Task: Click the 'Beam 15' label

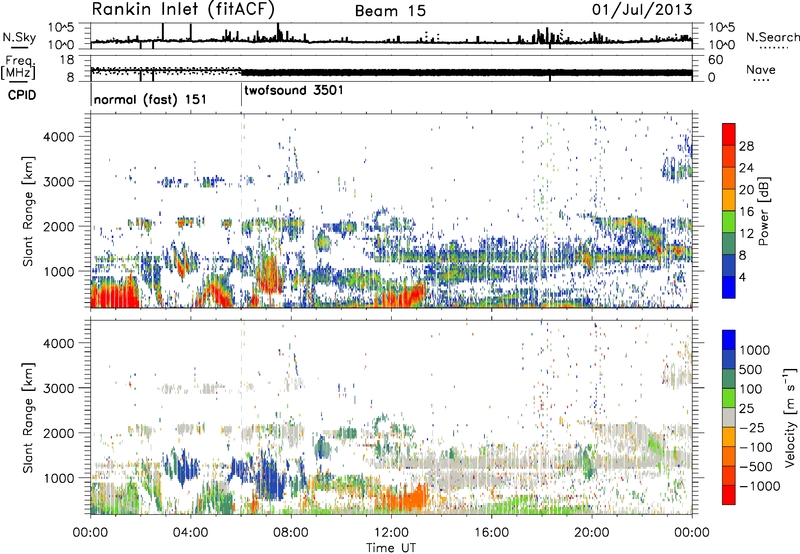Action: tap(390, 11)
